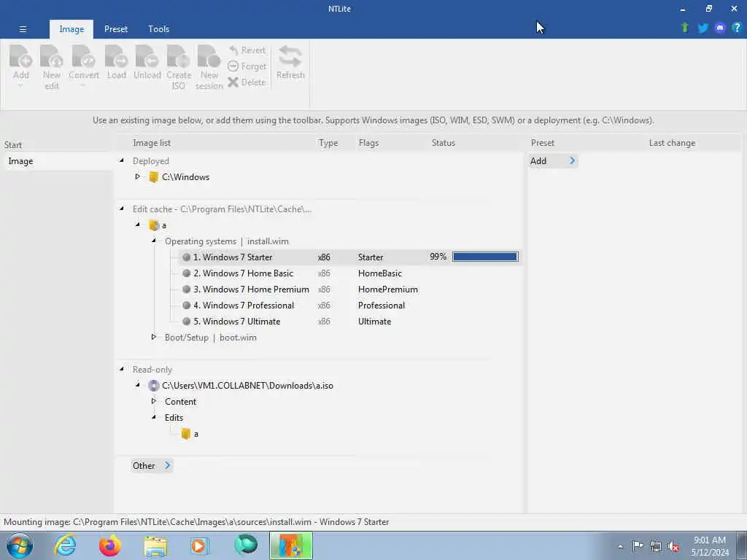
Task: Click the New session toolbar icon
Action: pos(209,55)
